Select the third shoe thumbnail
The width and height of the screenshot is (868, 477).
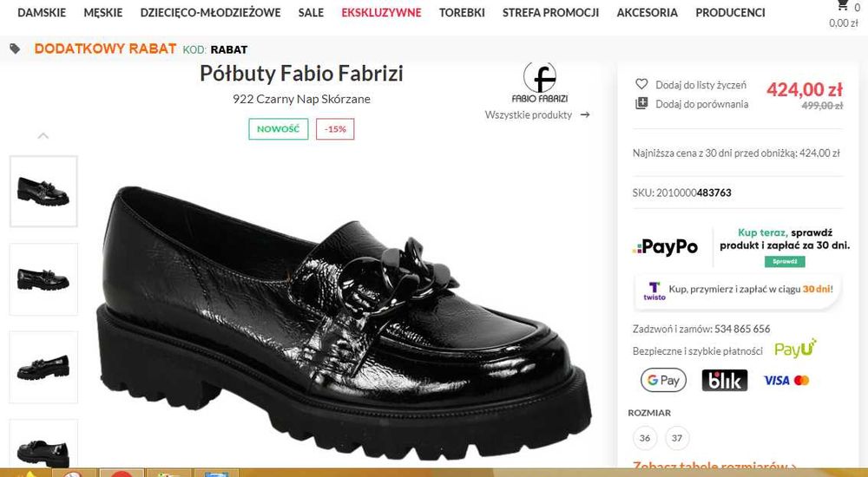(x=43, y=366)
